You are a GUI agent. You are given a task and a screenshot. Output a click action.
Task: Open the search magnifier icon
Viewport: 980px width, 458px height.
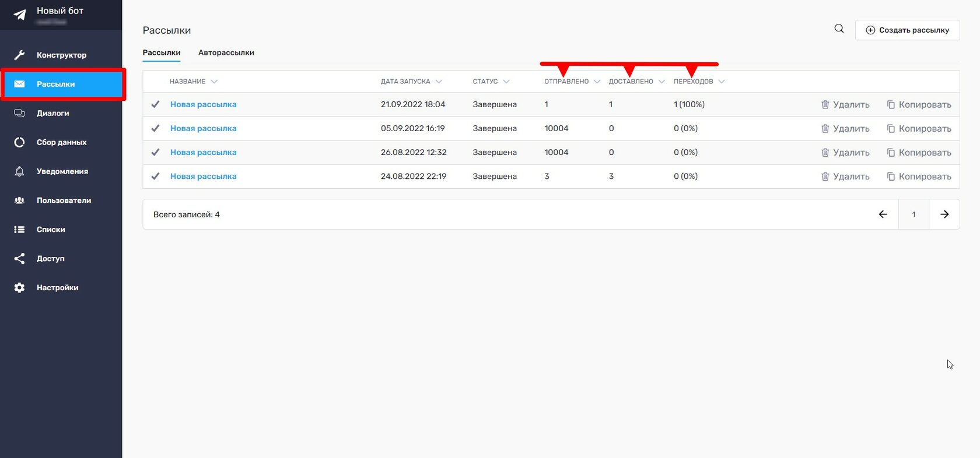(839, 29)
